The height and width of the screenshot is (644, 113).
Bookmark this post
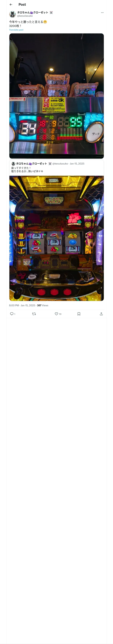click(79, 314)
